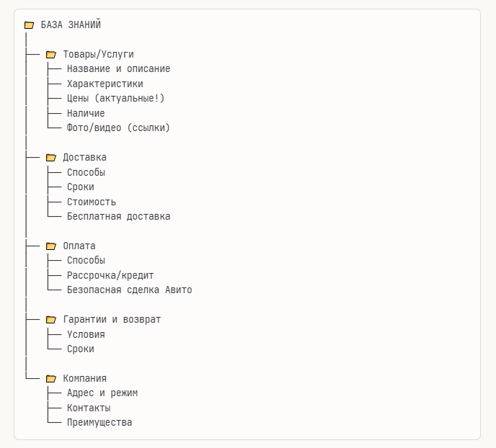Click the Стоимость item
The width and height of the screenshot is (496, 448).
[x=92, y=202]
